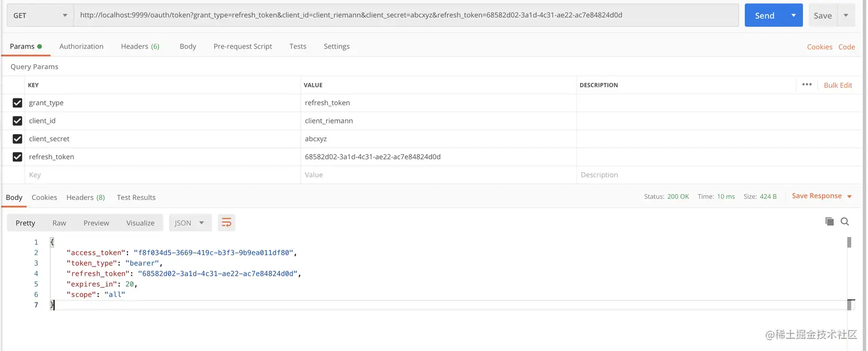Click the empty Key placeholder field
868x351 pixels.
pyautogui.click(x=163, y=175)
